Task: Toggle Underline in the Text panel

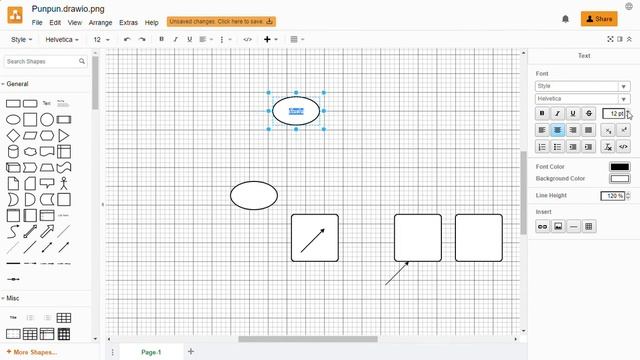Action: [573, 113]
